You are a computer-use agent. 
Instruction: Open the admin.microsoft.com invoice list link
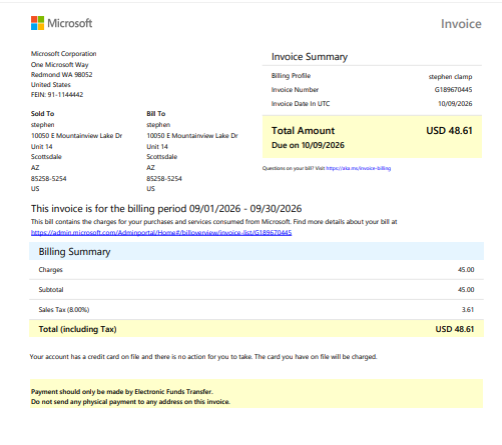click(x=161, y=232)
